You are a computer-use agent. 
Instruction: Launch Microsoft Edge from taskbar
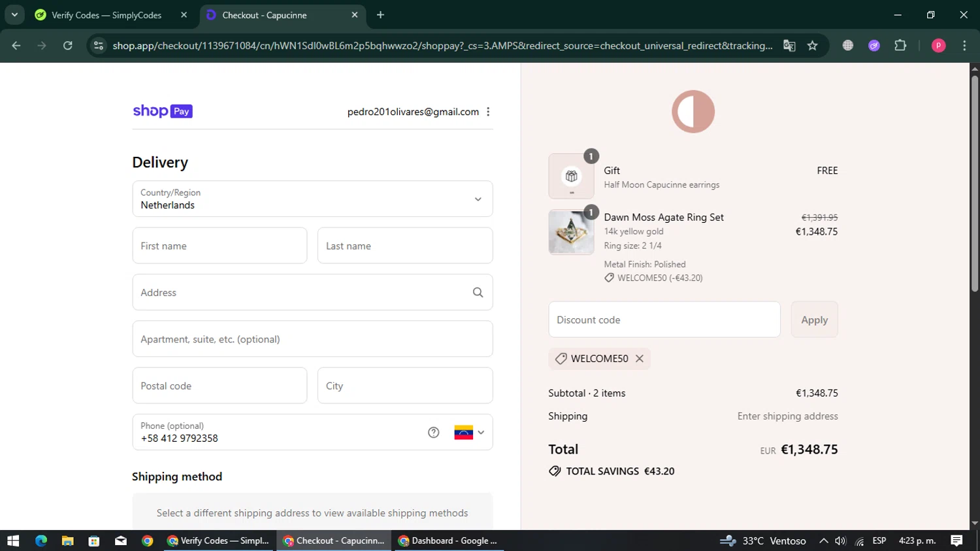point(41,541)
